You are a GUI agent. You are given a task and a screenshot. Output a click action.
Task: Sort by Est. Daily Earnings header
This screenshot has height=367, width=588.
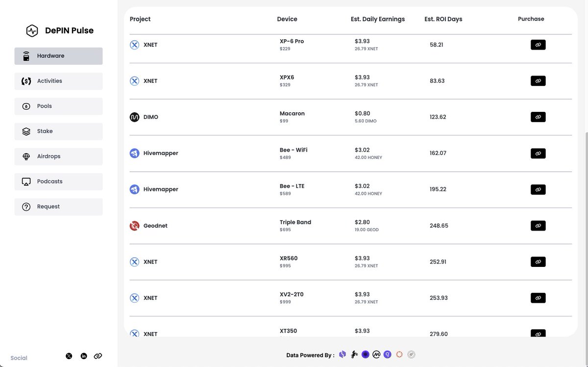(378, 19)
